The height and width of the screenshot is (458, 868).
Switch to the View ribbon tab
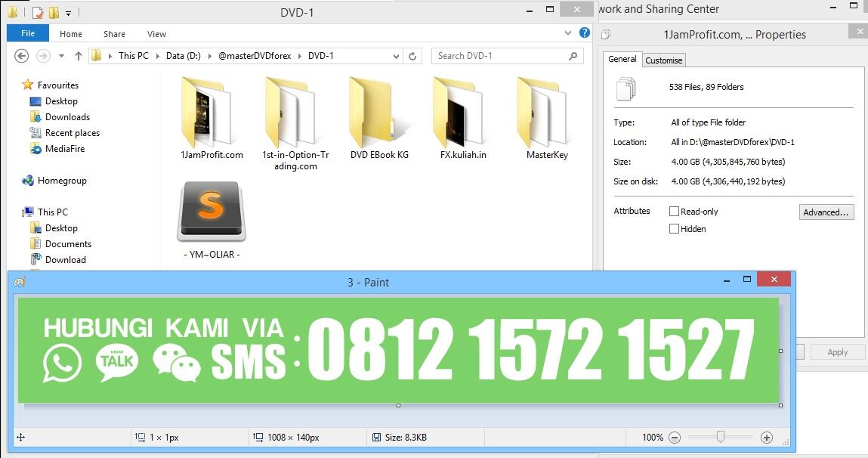tap(156, 34)
